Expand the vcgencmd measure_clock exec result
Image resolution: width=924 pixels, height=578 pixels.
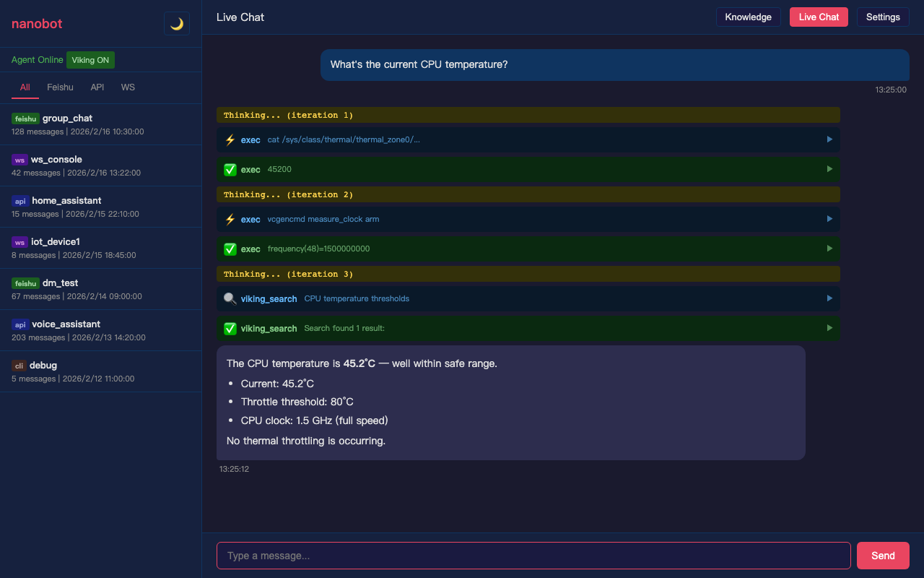click(x=829, y=248)
